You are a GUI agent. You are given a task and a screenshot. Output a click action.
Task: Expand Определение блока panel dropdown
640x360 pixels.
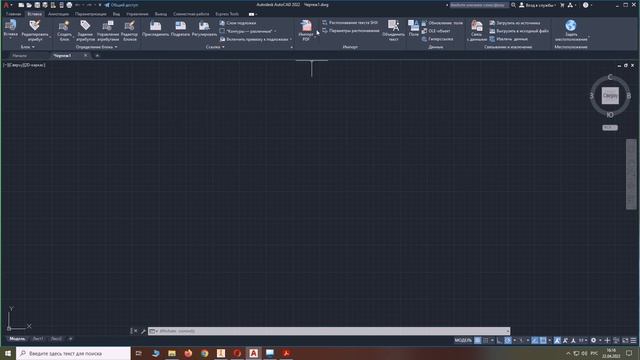96,47
